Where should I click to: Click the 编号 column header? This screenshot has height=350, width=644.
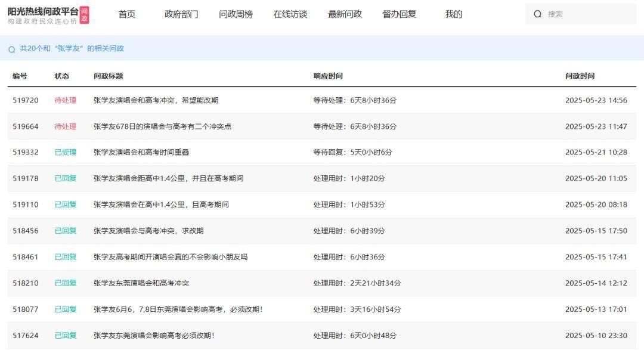20,76
